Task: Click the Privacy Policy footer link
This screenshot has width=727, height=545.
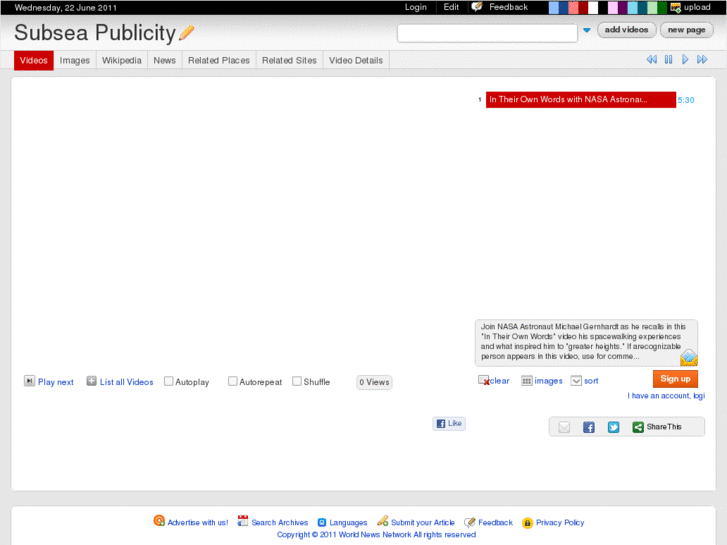Action: [x=560, y=522]
